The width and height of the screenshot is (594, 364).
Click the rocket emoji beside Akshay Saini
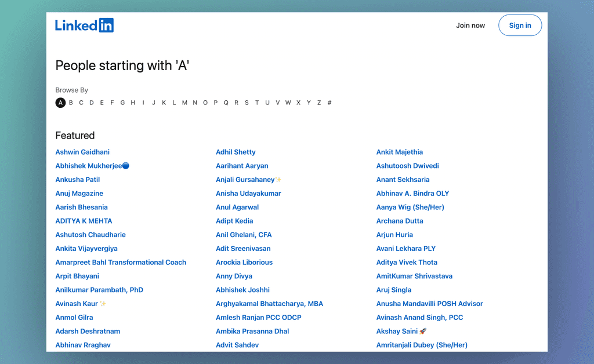pos(422,330)
